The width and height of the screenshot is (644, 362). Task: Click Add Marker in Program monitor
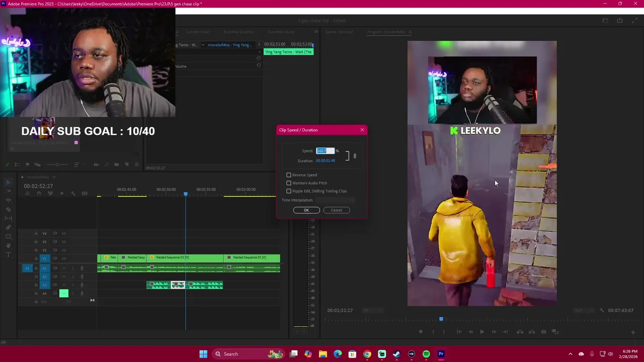(x=421, y=332)
